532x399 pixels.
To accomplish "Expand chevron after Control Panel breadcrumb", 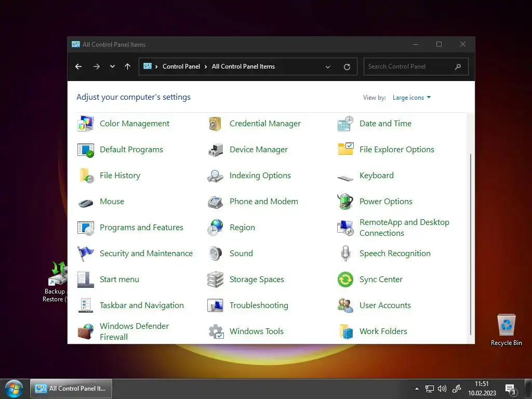I will [x=206, y=66].
